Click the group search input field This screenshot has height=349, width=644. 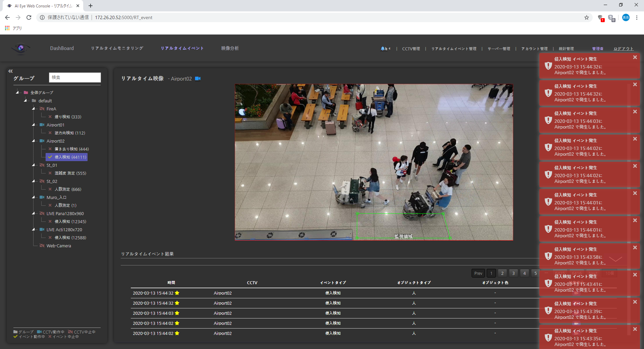click(75, 78)
